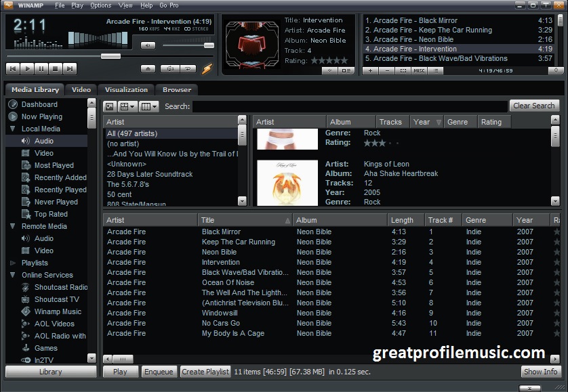Viewport: 568px width, 392px height.
Task: Open the Play menu
Action: point(77,5)
